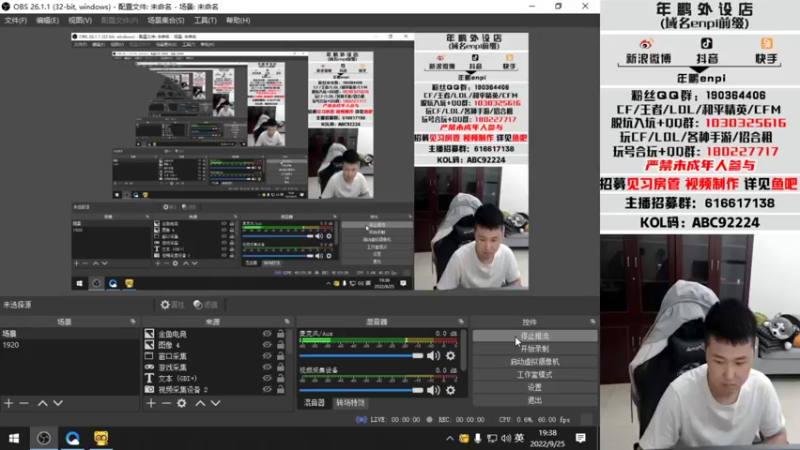
Task: Click the microphone icon in the system tray
Action: pos(478,438)
